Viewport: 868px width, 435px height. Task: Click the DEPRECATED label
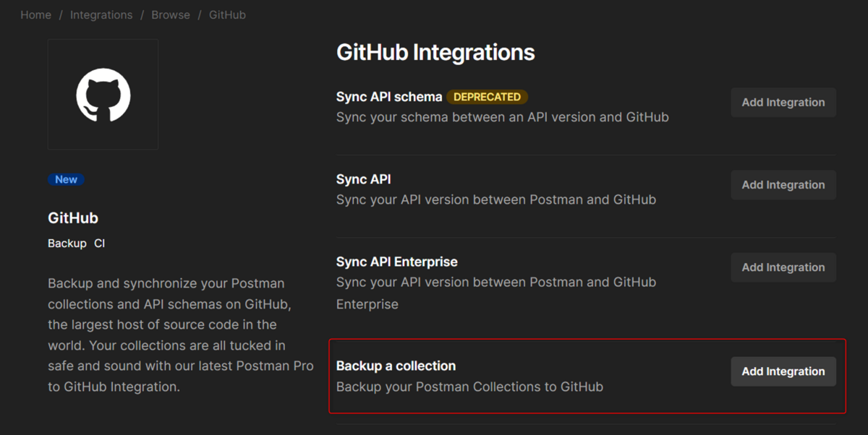pos(487,97)
